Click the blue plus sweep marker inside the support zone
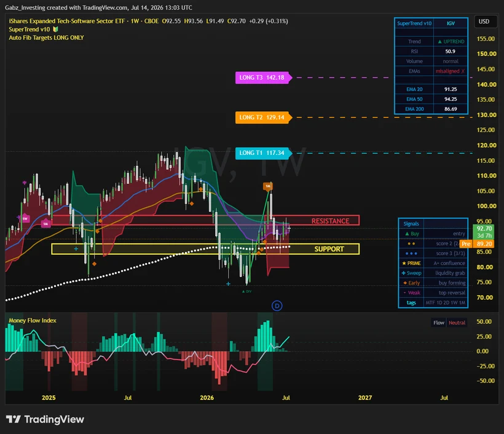 (76, 248)
